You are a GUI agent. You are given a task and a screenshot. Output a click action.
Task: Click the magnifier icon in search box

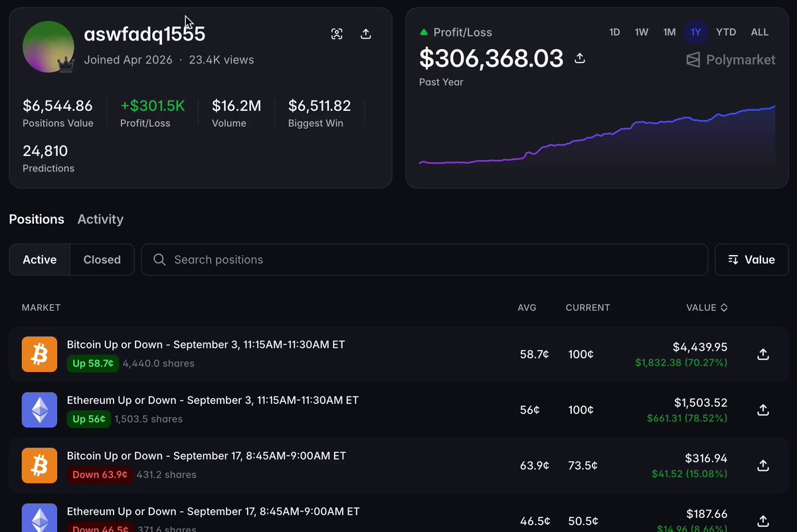click(x=159, y=260)
